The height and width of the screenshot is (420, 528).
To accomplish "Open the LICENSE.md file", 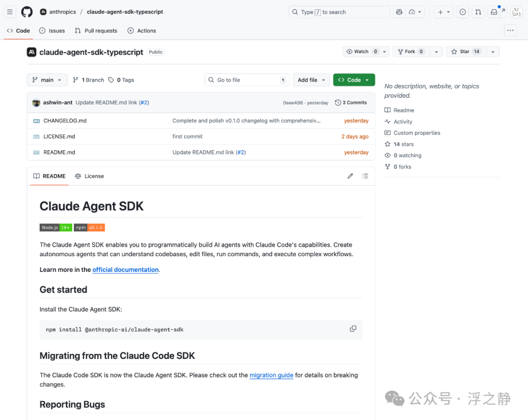I will point(59,136).
